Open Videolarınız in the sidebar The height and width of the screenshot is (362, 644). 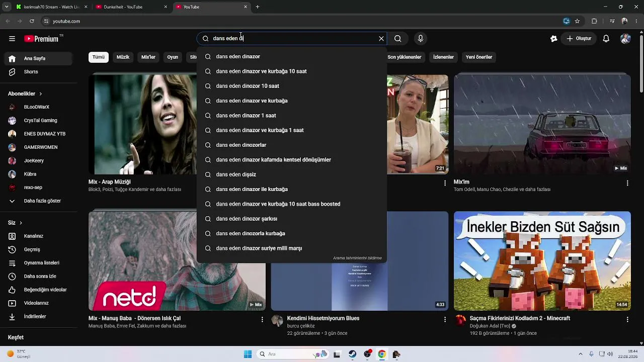38,303
